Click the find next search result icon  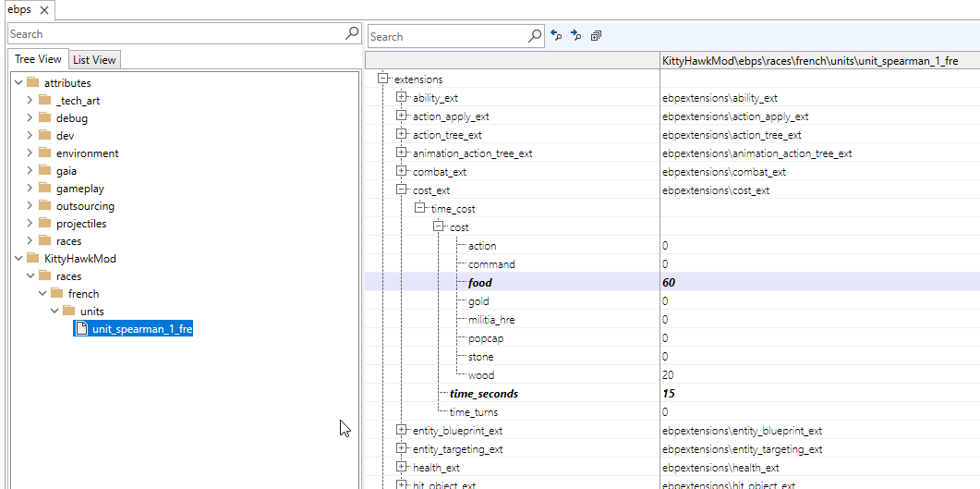pyautogui.click(x=575, y=36)
